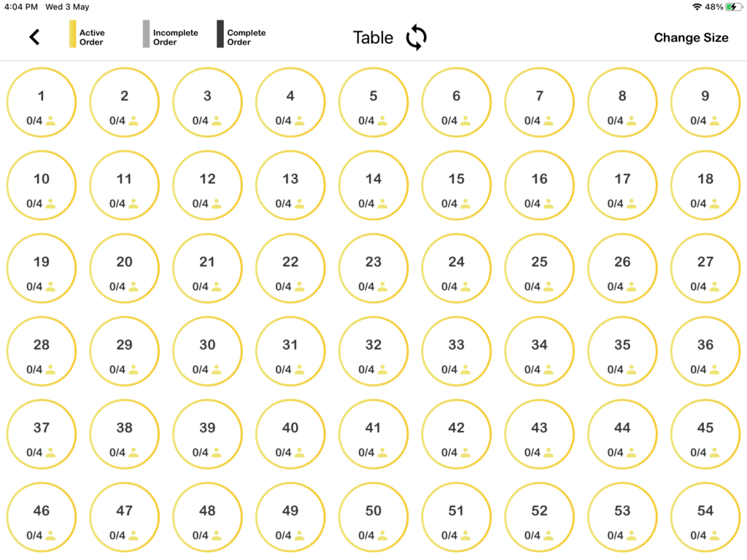This screenshot has height=560, width=747.
Task: Tap the person icon on table 22
Action: tap(299, 287)
